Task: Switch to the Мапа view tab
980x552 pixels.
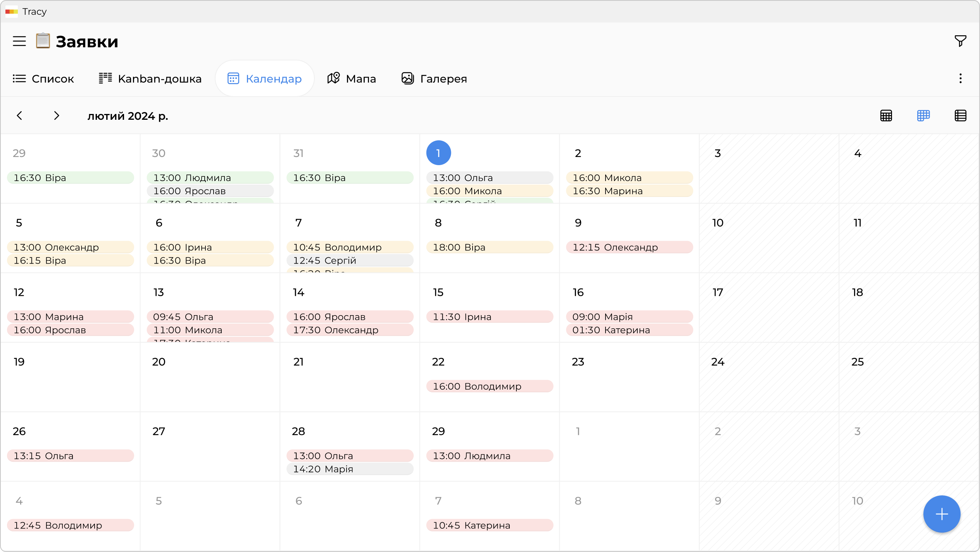Action: point(352,79)
